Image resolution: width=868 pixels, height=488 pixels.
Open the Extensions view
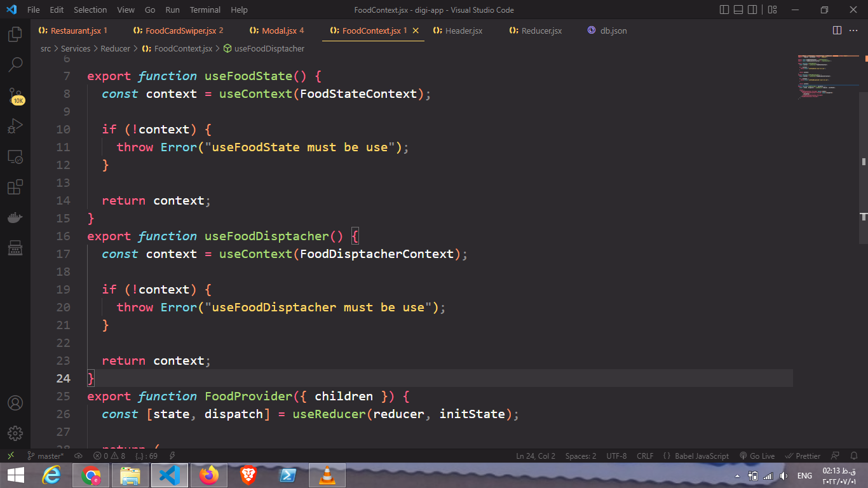[15, 187]
